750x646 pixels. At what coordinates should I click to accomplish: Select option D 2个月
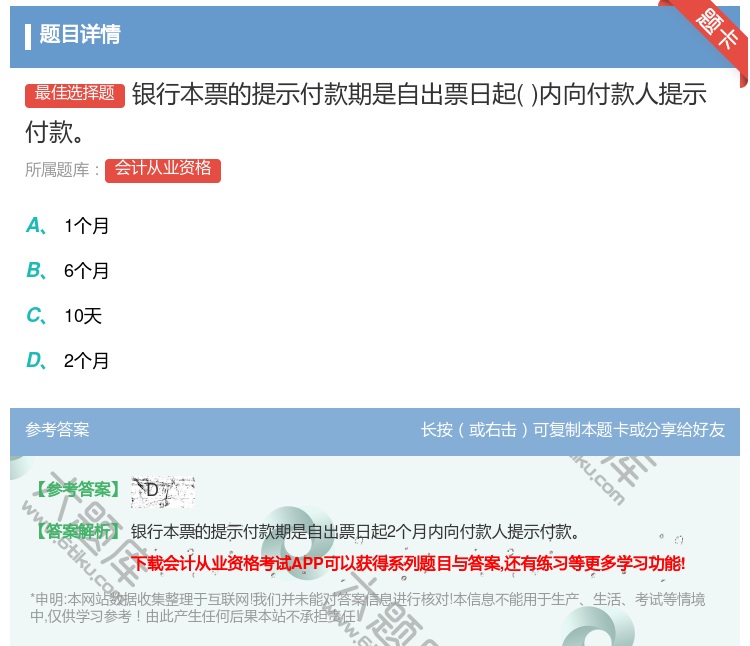(x=67, y=361)
